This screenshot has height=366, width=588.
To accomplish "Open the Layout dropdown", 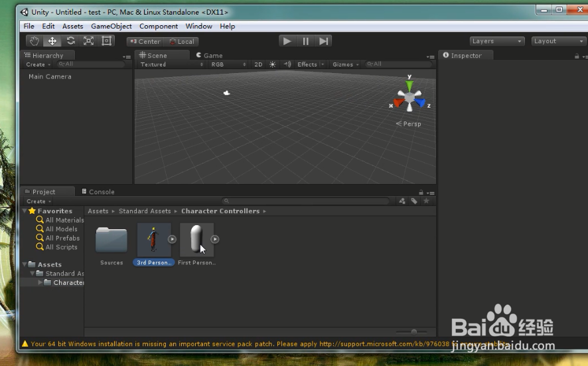I will tap(558, 41).
